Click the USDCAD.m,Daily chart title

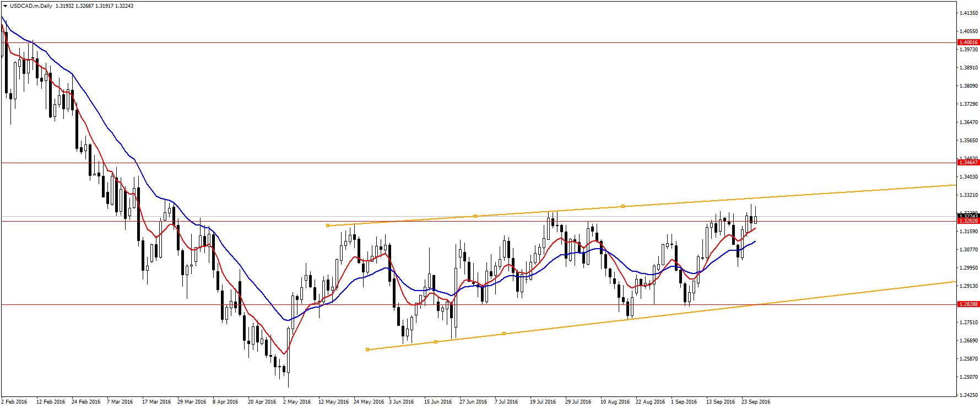(31, 6)
